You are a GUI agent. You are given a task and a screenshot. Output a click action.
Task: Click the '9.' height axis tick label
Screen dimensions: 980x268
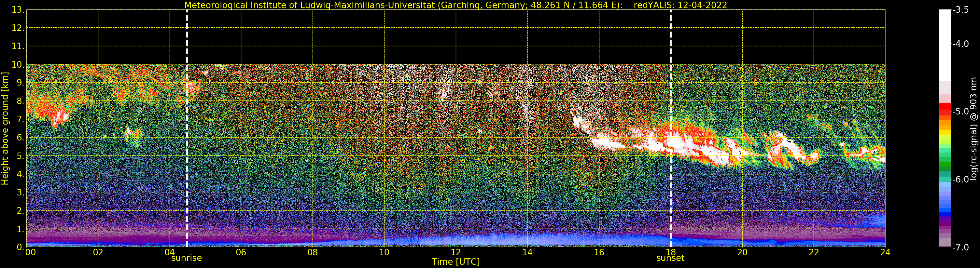pyautogui.click(x=20, y=83)
